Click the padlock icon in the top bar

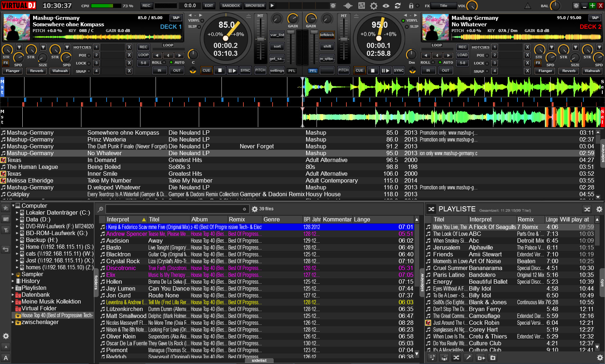411,6
